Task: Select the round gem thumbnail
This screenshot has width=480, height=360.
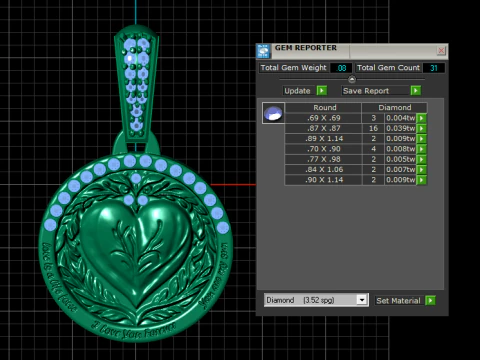Action: click(x=273, y=113)
